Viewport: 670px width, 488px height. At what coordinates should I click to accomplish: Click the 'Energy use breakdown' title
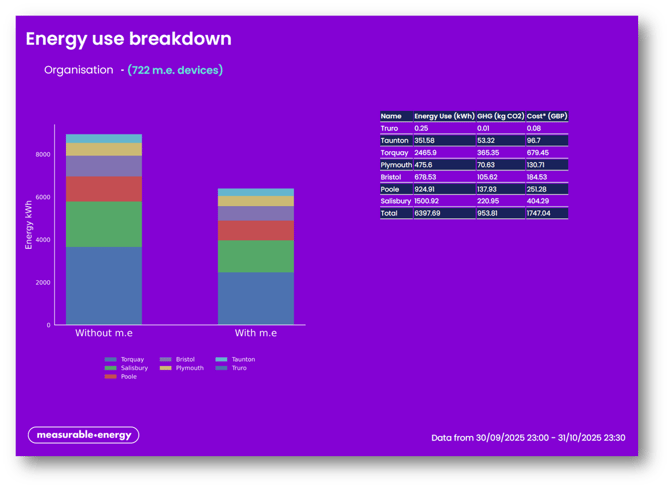pyautogui.click(x=128, y=39)
